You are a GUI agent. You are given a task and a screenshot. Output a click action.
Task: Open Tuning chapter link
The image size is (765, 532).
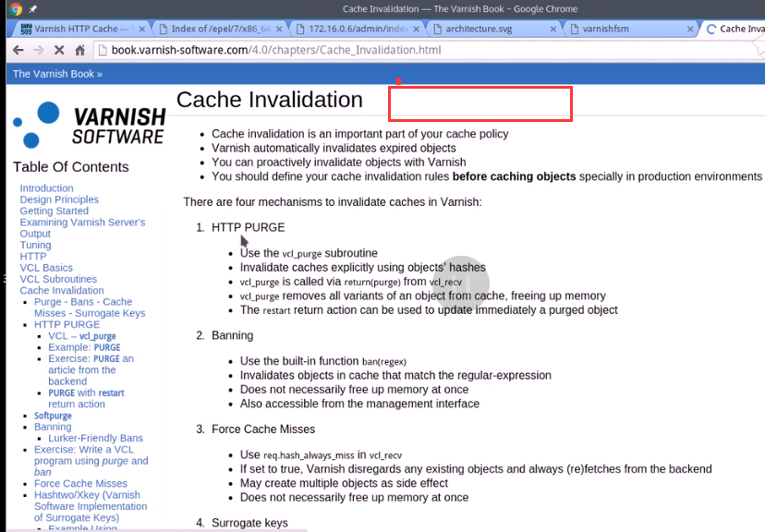pos(35,245)
